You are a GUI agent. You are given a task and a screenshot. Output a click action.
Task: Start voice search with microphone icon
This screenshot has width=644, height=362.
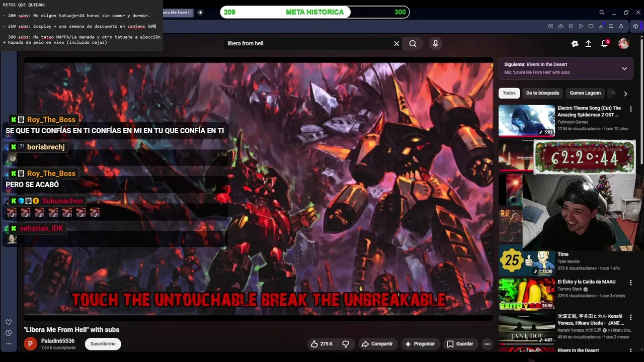point(436,44)
